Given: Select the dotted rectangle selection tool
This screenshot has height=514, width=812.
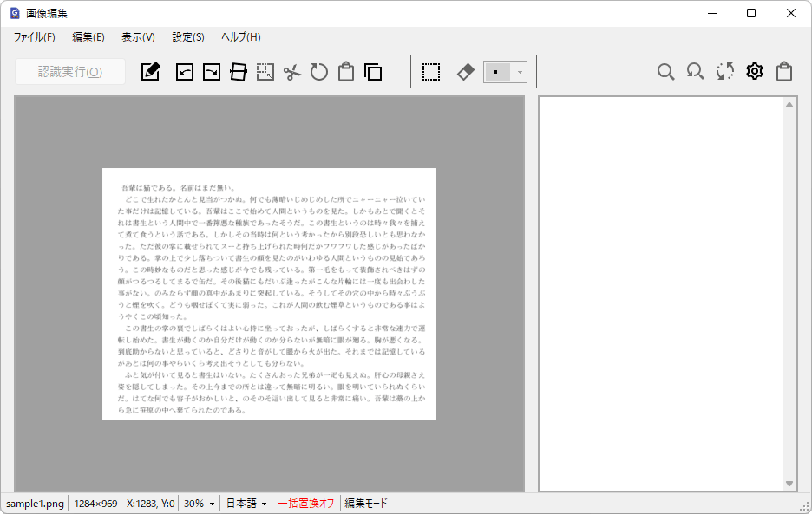Looking at the screenshot, I should (431, 71).
